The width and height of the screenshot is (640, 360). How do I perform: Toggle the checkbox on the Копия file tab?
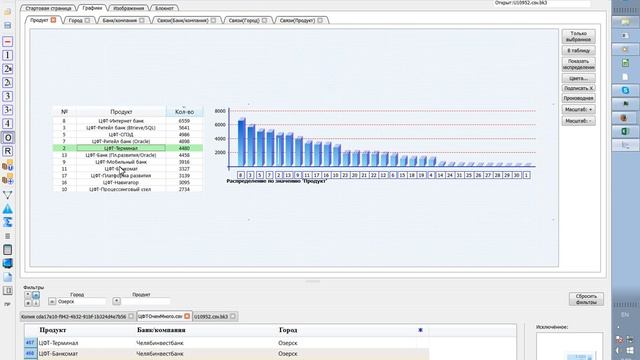coord(131,316)
